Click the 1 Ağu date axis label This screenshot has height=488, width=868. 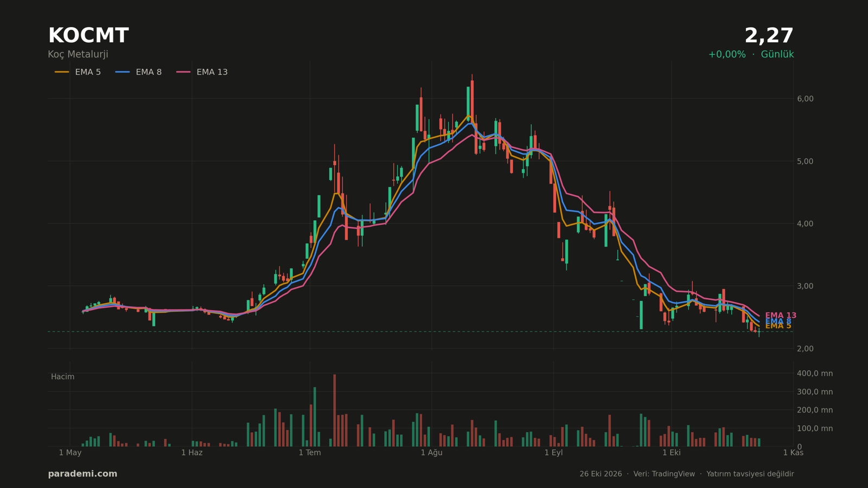pos(431,453)
